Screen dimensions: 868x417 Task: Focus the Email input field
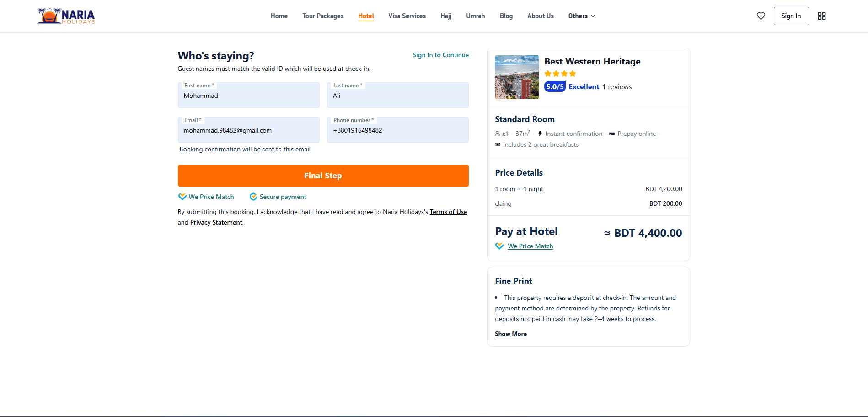pyautogui.click(x=249, y=130)
